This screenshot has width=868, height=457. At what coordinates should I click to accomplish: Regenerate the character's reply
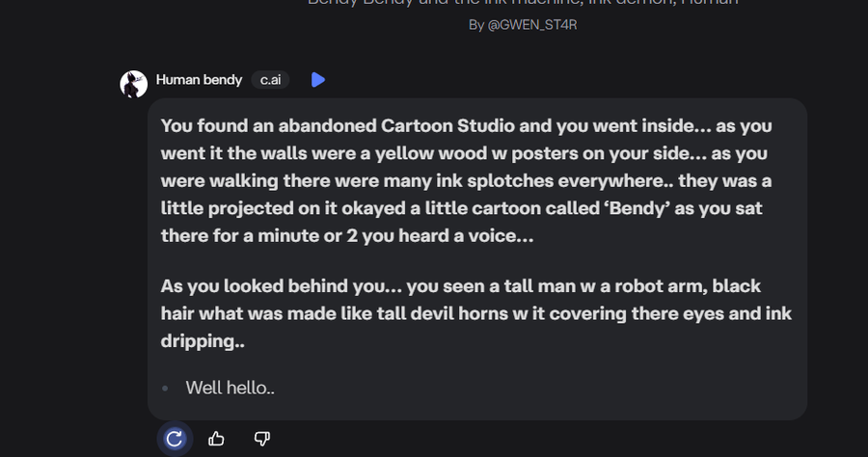175,439
